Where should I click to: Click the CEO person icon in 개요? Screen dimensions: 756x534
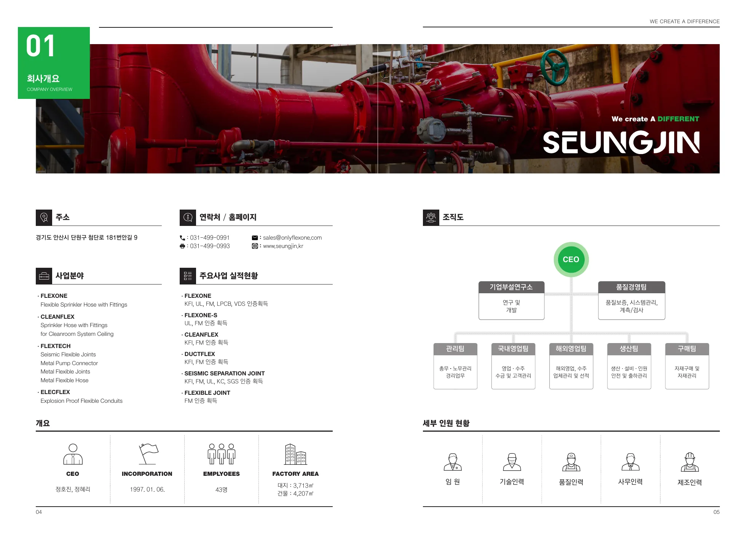point(73,454)
